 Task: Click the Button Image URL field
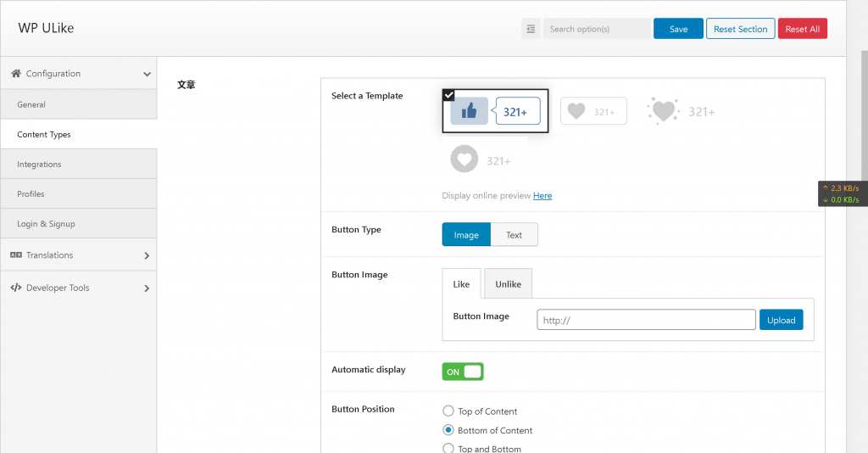[x=646, y=320]
